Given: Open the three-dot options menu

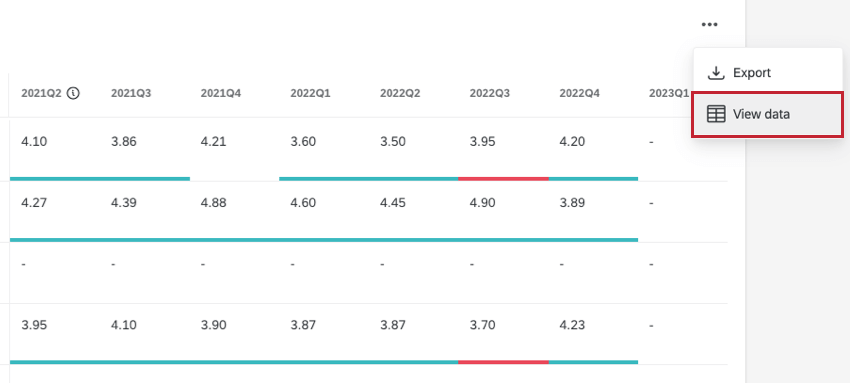Looking at the screenshot, I should tap(709, 24).
